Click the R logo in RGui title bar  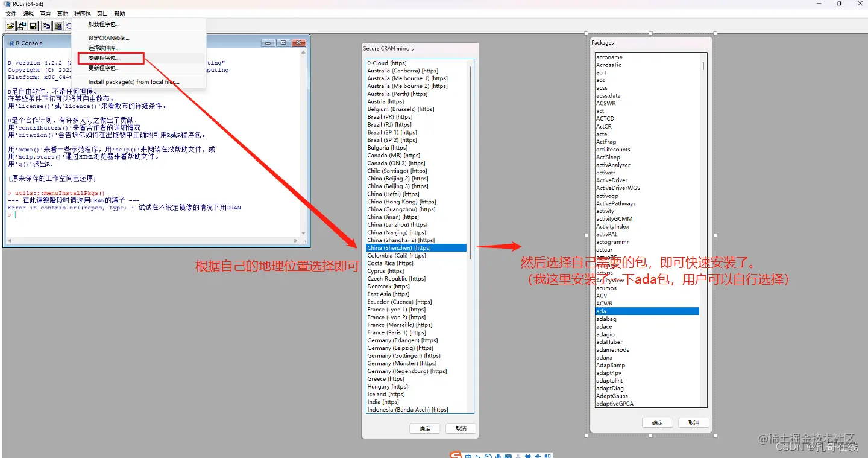point(7,4)
